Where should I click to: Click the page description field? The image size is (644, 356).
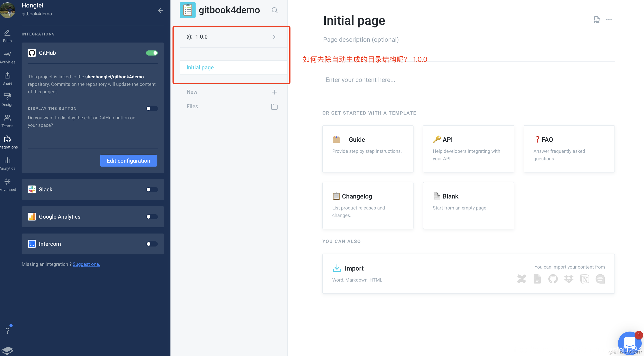(361, 40)
